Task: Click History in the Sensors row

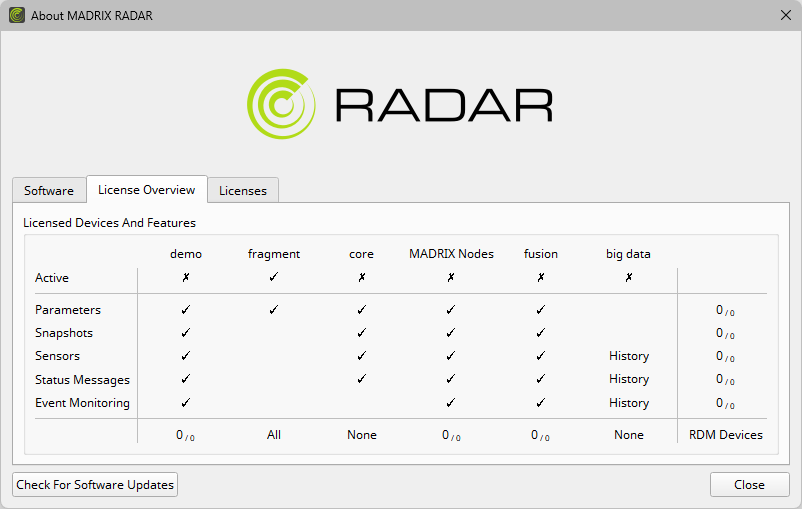Action: [629, 356]
